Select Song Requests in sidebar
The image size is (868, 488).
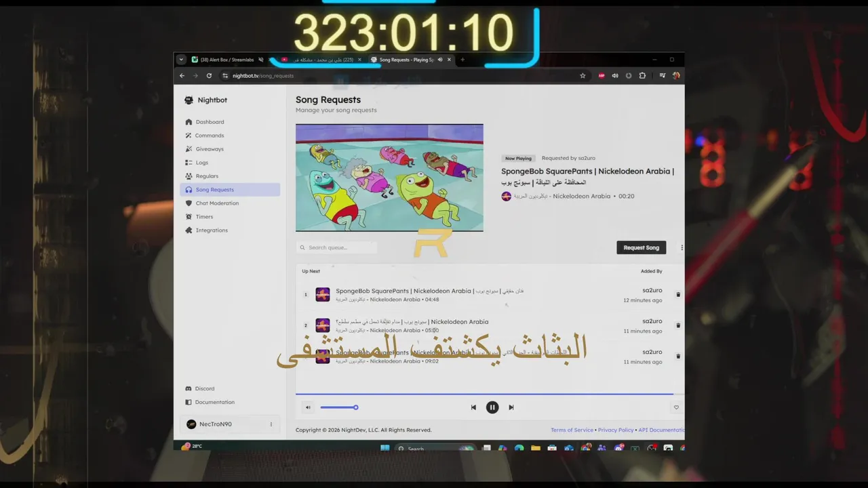[230, 190]
